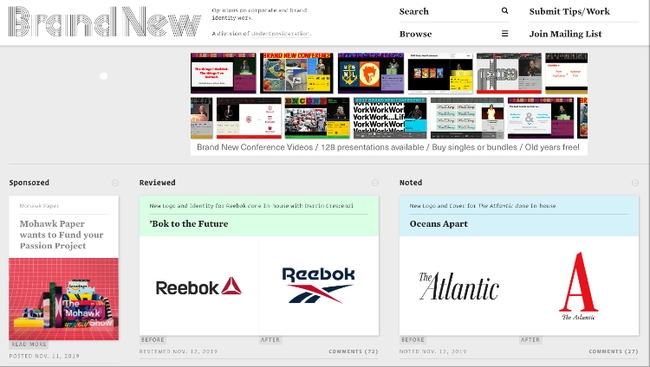Click the new Reebok vector logo image
This screenshot has width=650, height=367.
[x=318, y=285]
